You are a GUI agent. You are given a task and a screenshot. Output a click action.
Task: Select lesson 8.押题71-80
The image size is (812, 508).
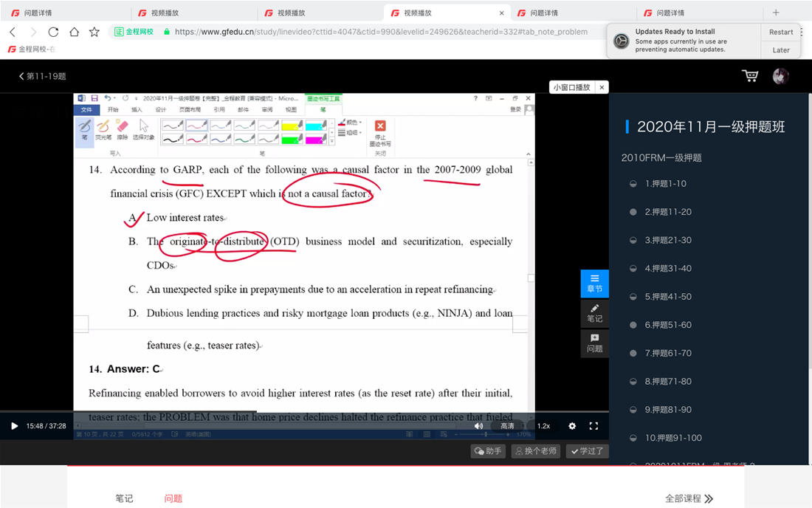[668, 381]
